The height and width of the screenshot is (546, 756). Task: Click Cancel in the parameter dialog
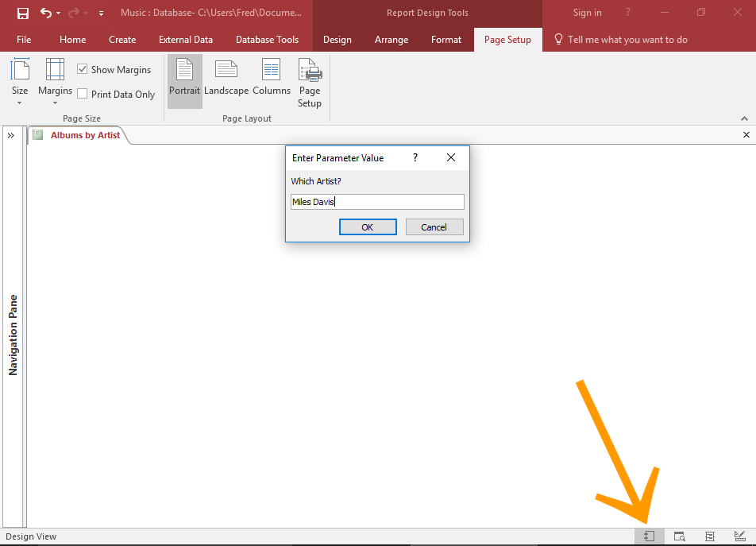point(434,227)
